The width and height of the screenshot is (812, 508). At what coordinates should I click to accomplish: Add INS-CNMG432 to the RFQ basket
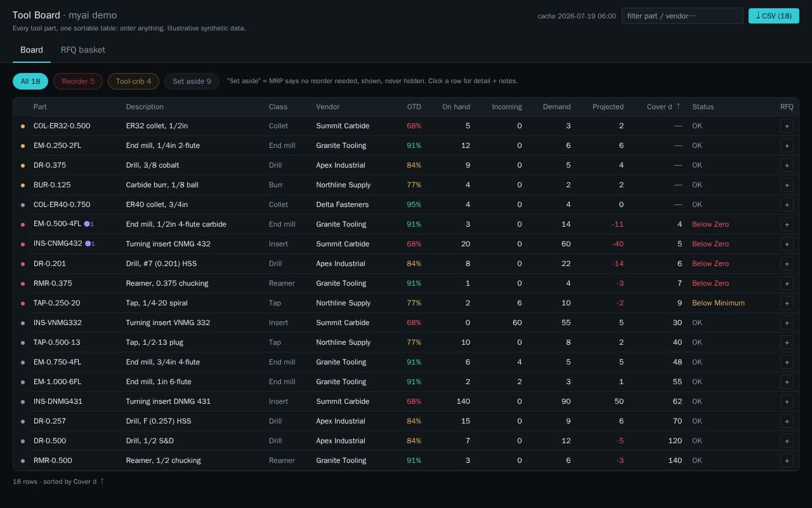click(787, 244)
